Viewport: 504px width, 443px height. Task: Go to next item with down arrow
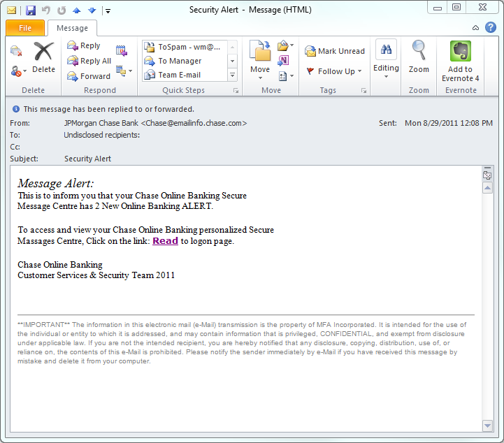[x=92, y=10]
